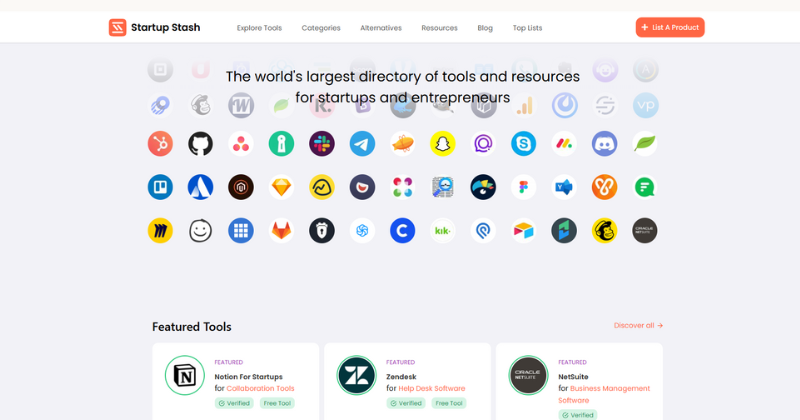Viewport: 800px width, 420px height.
Task: Open the Kik tool icon
Action: tap(442, 231)
